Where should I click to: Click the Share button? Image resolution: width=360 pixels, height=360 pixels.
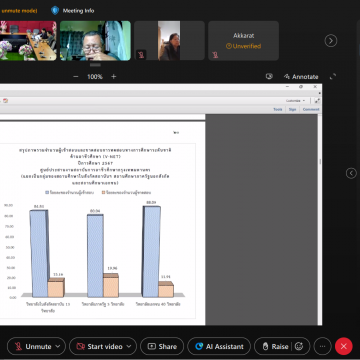[x=162, y=346]
